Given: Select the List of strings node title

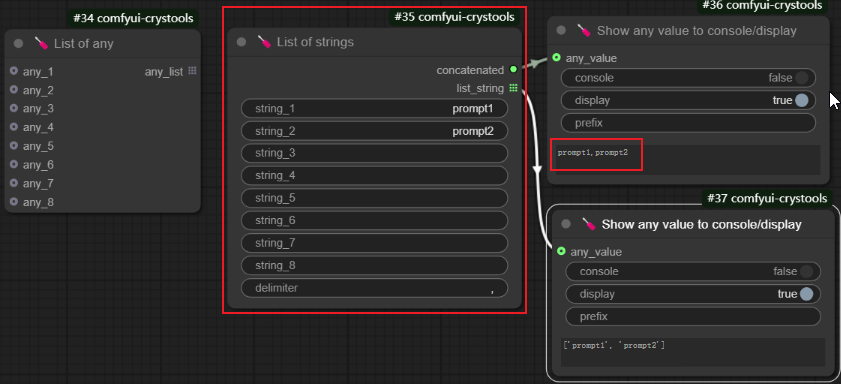Looking at the screenshot, I should coord(315,42).
